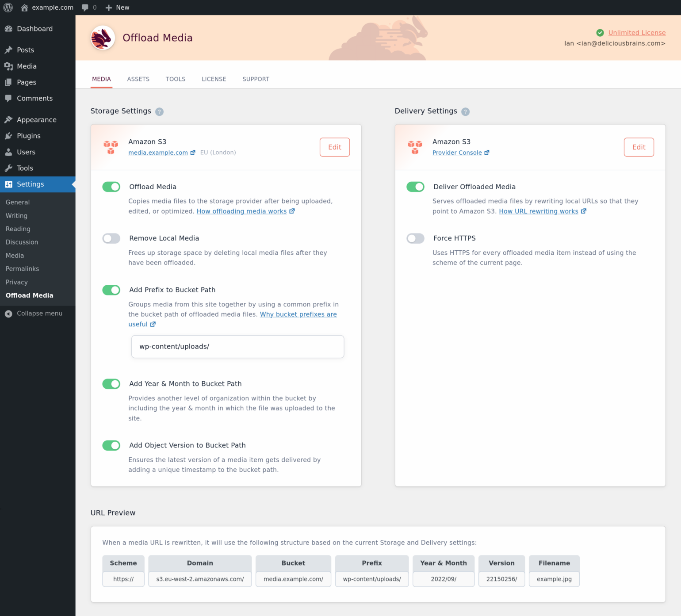The width and height of the screenshot is (681, 616).
Task: Click the 22150256/ version value
Action: click(x=501, y=579)
